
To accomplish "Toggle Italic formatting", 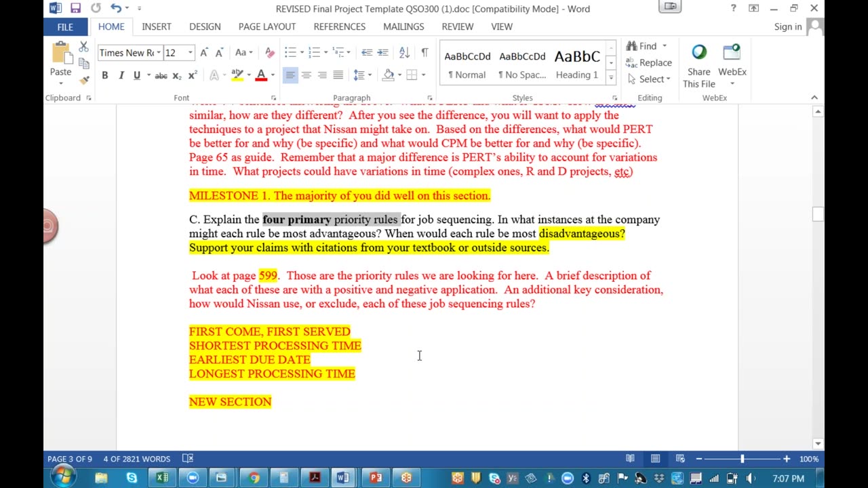I will tap(121, 75).
